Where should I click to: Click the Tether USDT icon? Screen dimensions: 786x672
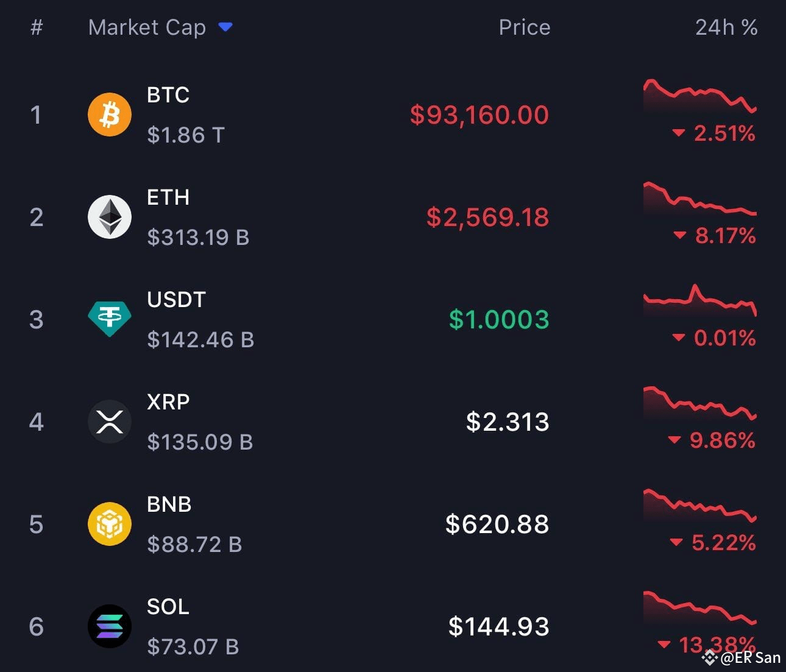pos(110,317)
